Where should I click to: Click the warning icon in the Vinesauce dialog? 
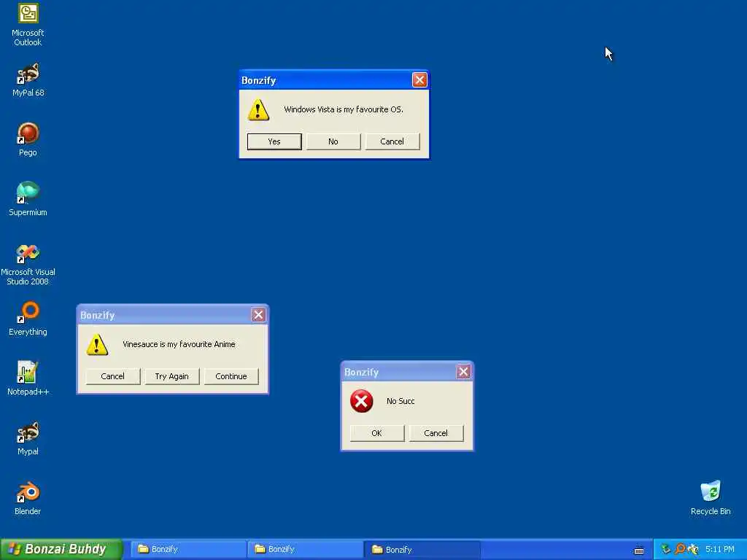[x=97, y=345]
